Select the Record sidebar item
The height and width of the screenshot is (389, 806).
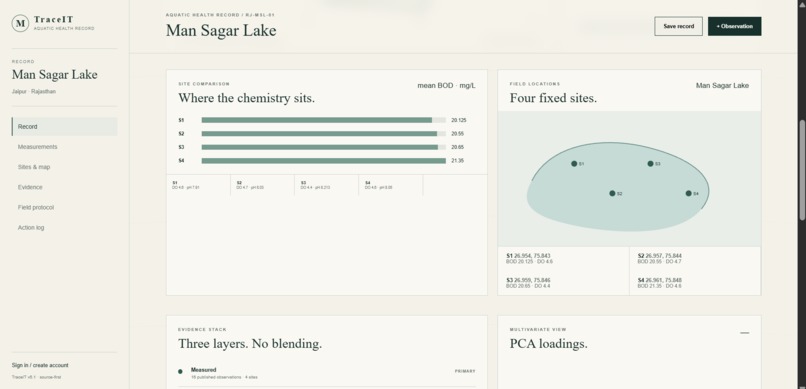(x=64, y=126)
